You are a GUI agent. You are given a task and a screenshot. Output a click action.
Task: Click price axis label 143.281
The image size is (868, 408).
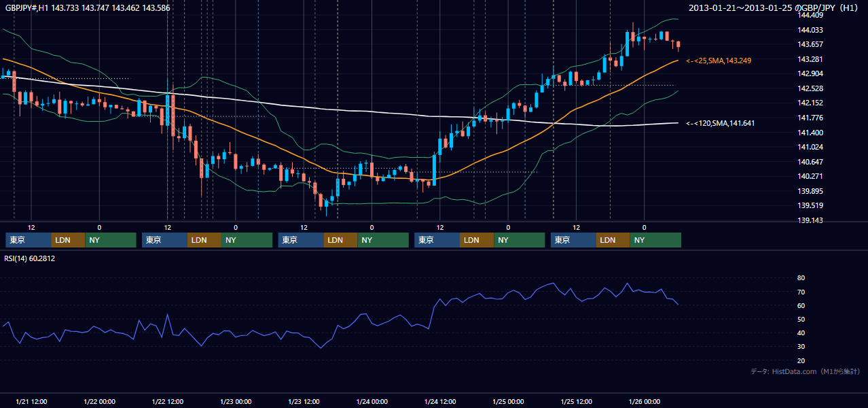[x=811, y=59]
